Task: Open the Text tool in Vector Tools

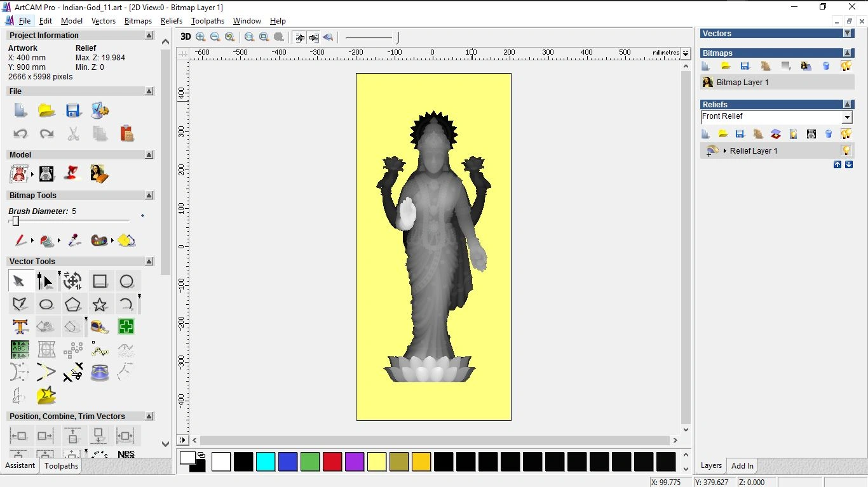Action: pos(20,326)
